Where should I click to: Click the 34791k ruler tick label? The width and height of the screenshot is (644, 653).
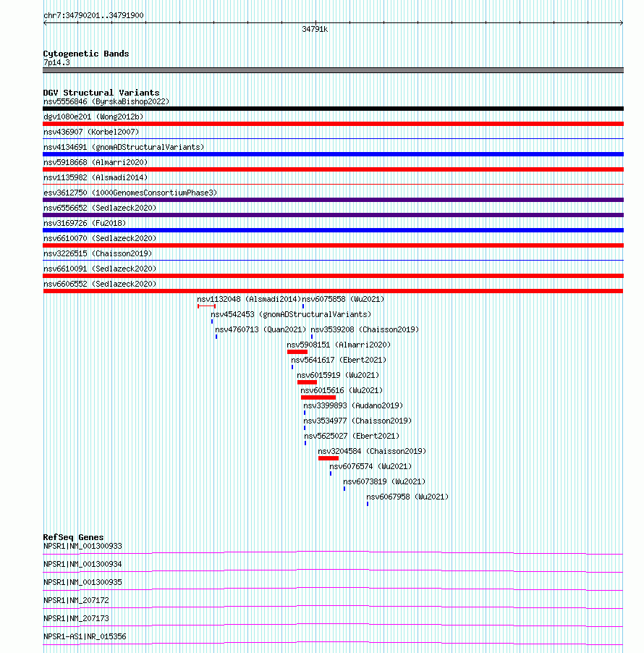tap(315, 29)
